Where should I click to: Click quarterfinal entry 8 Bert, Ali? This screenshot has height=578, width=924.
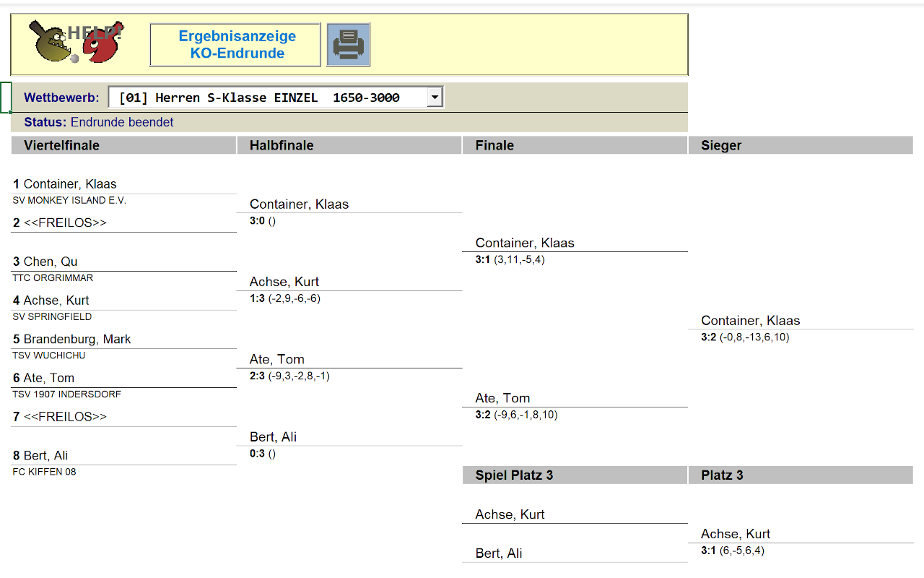coord(41,455)
